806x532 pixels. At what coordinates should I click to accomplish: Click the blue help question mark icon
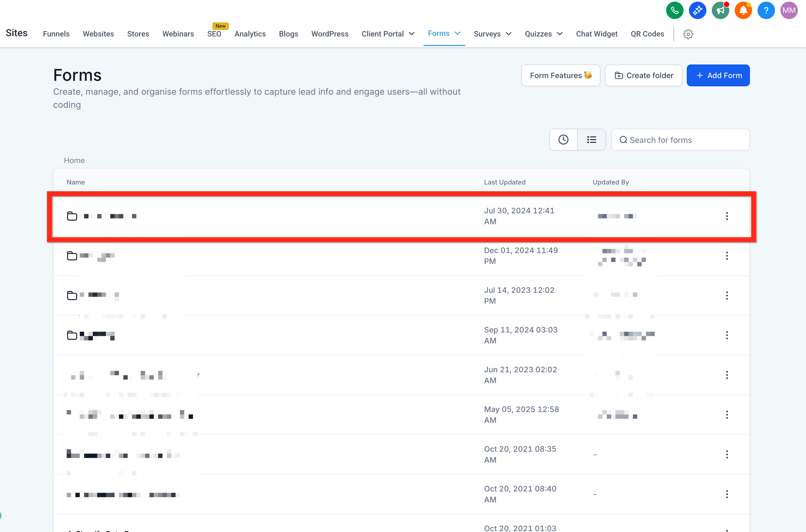[x=766, y=11]
